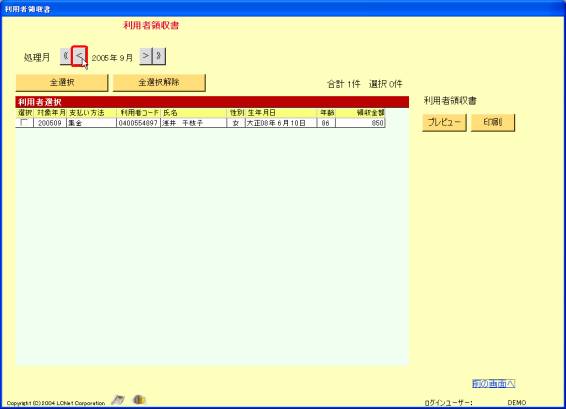
Task: Go to previous month with single arrow
Action: coord(79,56)
